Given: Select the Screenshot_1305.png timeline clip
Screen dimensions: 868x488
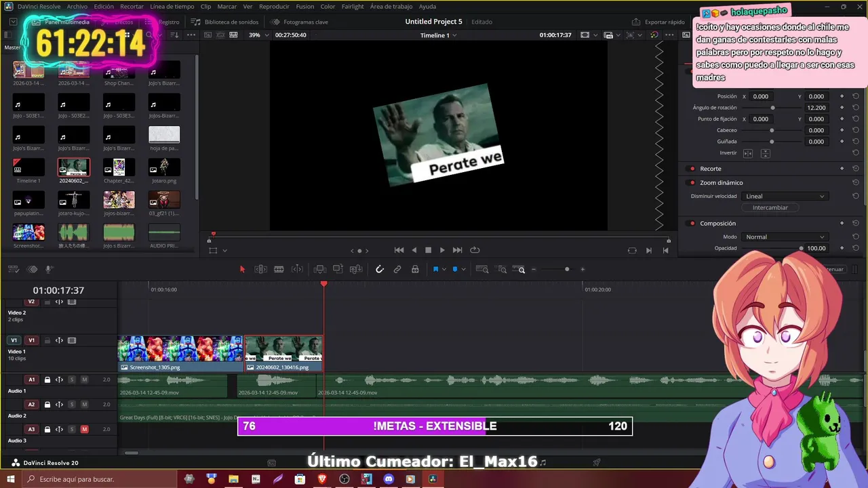Looking at the screenshot, I should (x=180, y=353).
